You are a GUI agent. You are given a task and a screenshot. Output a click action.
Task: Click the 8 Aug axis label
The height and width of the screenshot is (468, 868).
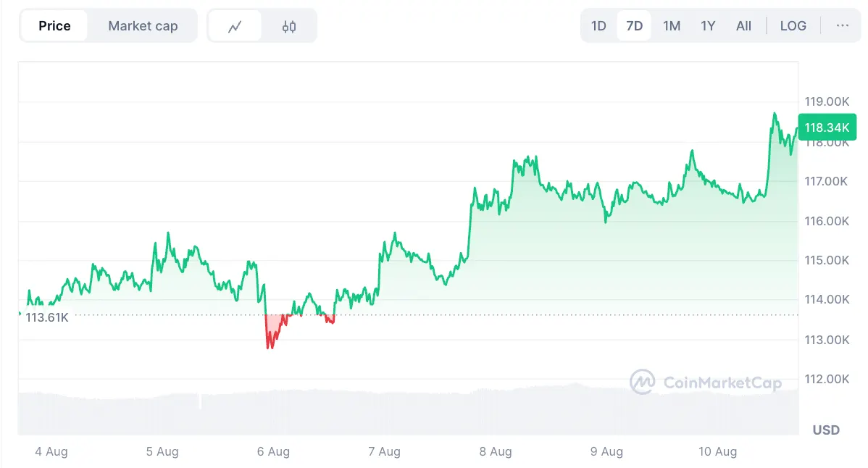(x=496, y=451)
